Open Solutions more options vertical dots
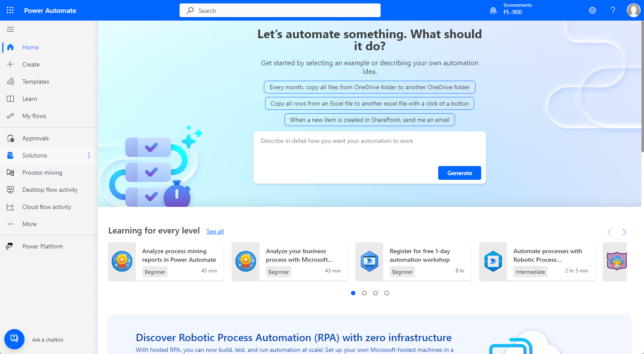Image resolution: width=644 pixels, height=354 pixels. tap(89, 155)
